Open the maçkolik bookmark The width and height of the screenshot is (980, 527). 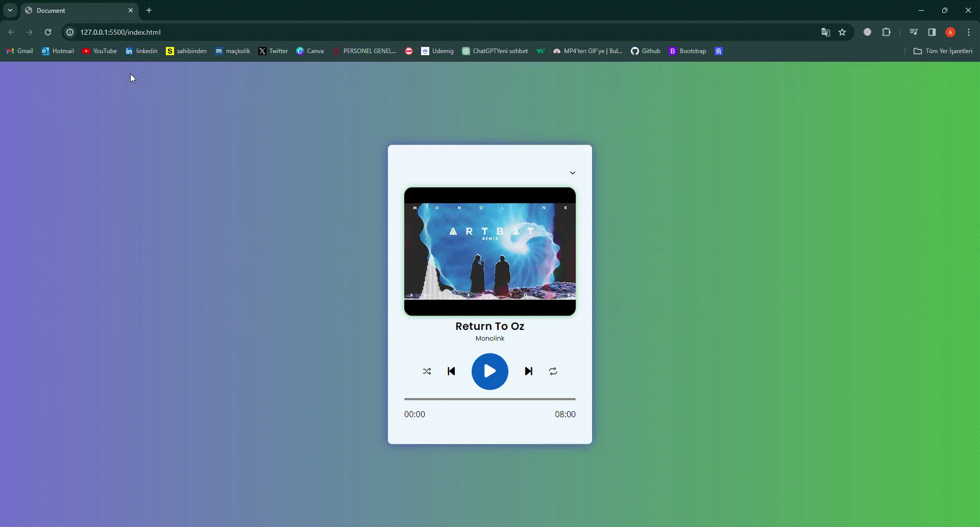coord(233,51)
